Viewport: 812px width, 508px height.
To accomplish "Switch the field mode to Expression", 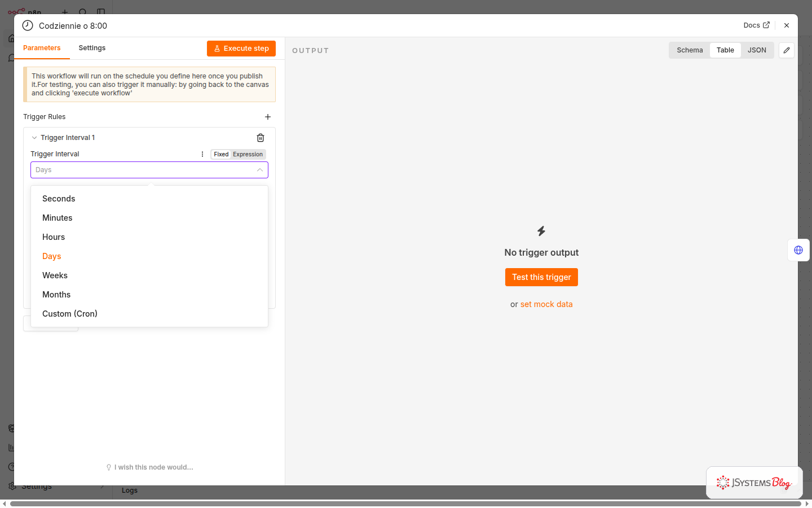I will point(248,154).
